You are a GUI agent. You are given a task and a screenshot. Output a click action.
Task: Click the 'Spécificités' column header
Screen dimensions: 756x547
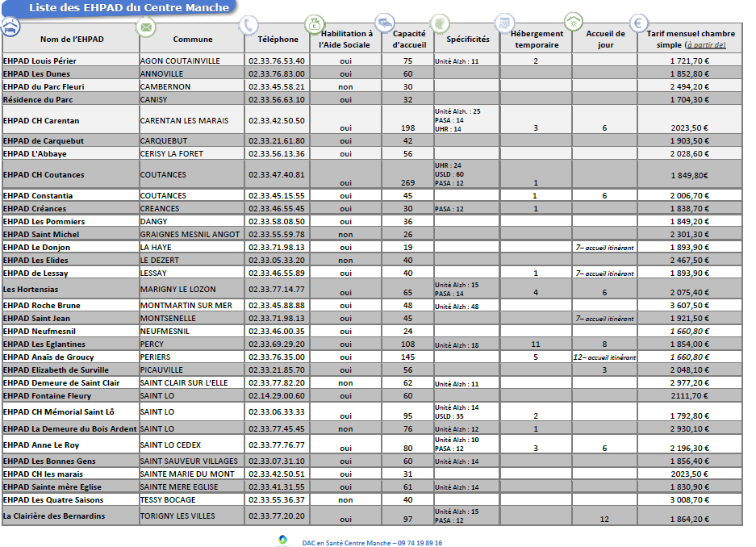(x=468, y=39)
